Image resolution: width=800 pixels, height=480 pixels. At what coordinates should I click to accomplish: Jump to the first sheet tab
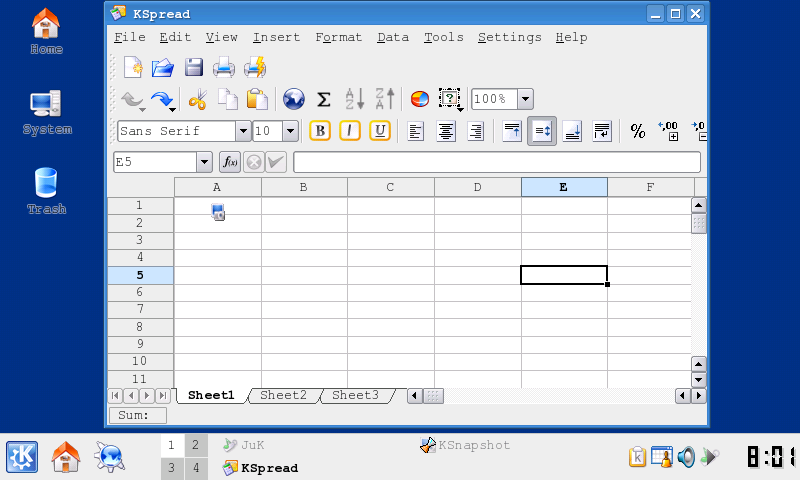point(115,395)
